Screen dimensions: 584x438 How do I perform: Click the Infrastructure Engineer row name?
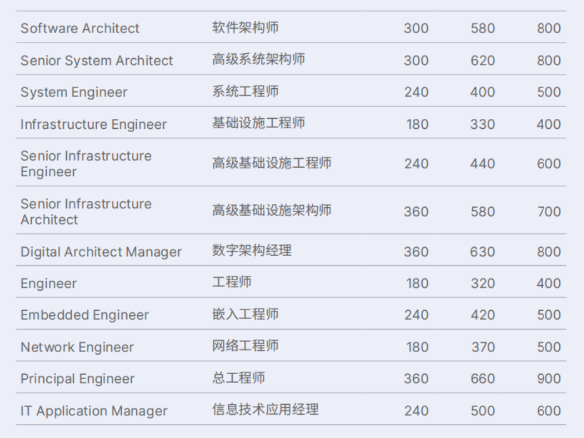tap(93, 125)
